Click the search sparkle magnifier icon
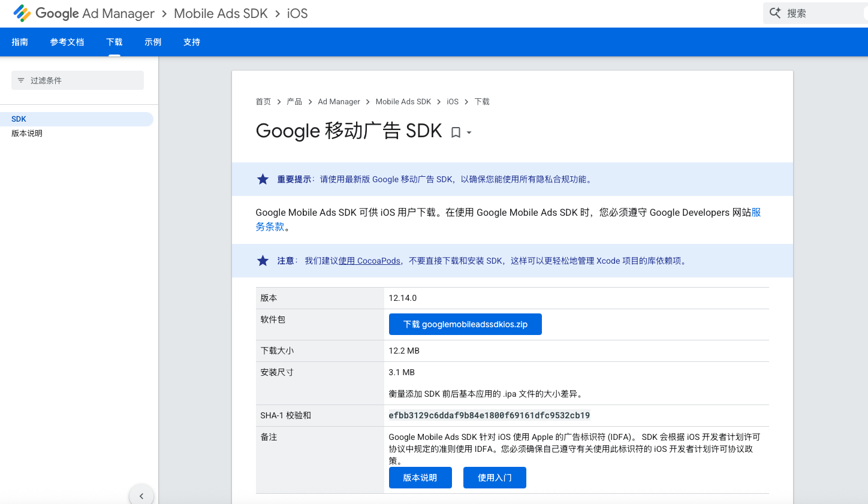Screen dimensions: 868x504 (x=775, y=13)
